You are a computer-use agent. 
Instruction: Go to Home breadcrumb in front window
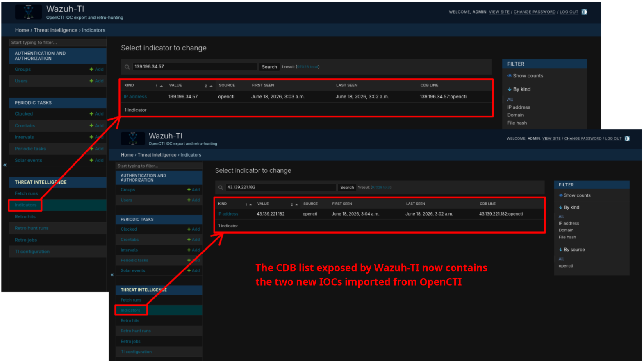coord(127,155)
